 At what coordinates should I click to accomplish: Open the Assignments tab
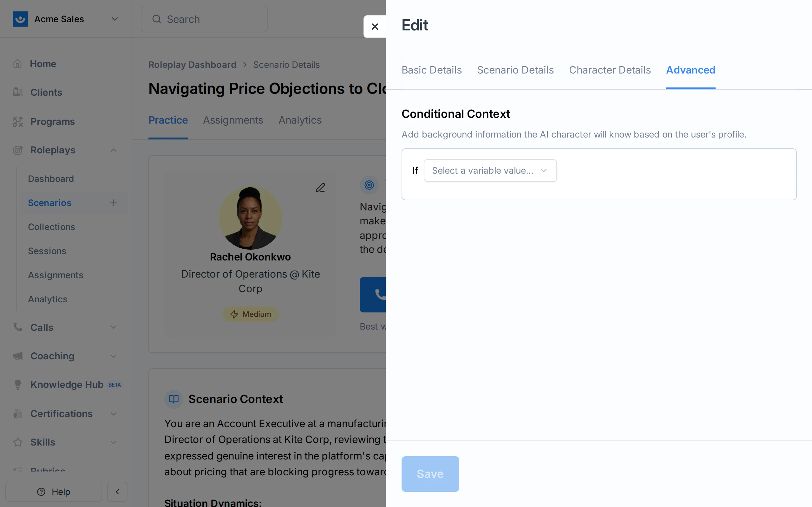coord(233,120)
